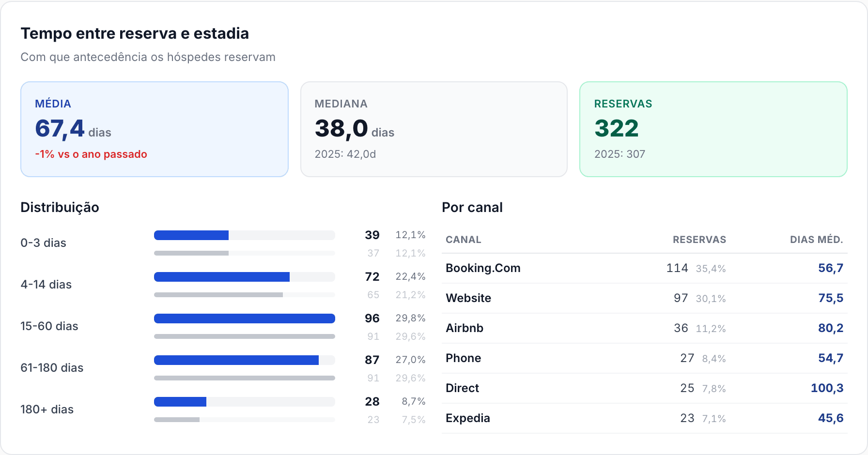Sort by the Canal column header

point(464,240)
